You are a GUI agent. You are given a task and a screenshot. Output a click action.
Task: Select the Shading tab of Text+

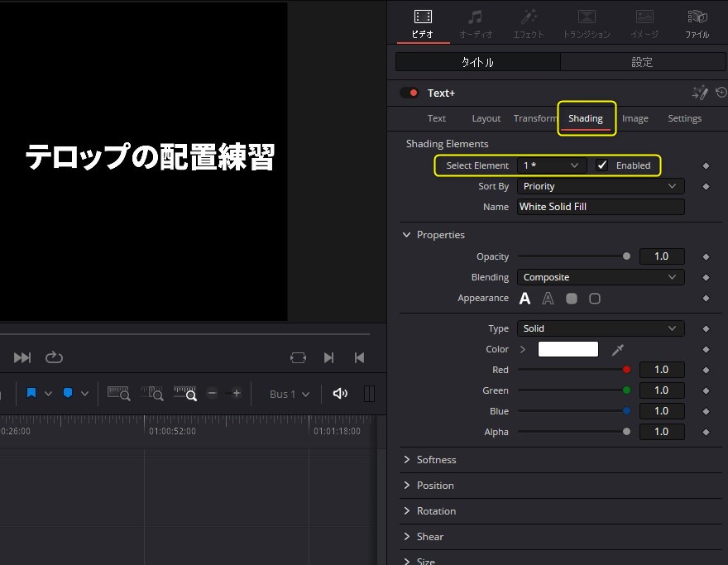coord(586,118)
